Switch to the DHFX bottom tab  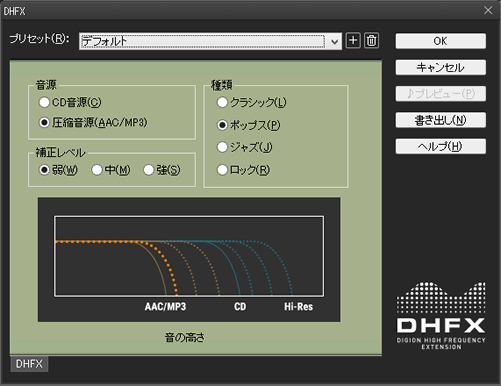pyautogui.click(x=29, y=364)
